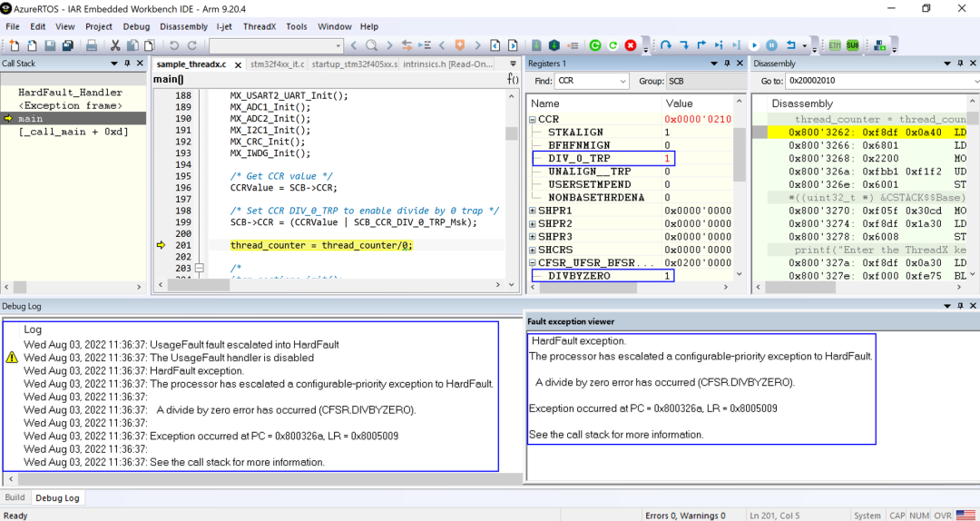Open the editor tab list dropdown arrow
980x521 pixels.
coord(513,64)
